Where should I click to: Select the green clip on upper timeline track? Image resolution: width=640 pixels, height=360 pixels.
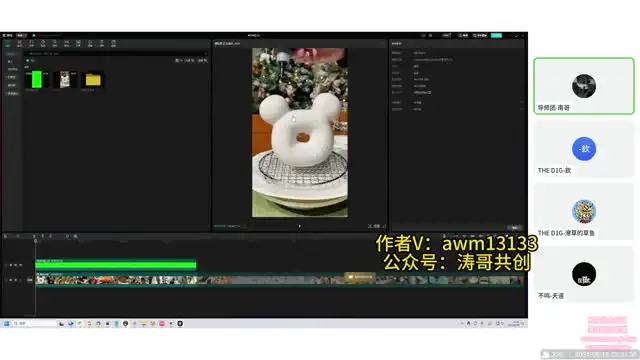[116, 265]
